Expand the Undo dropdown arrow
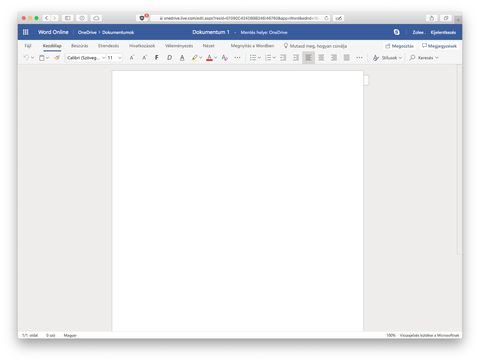This screenshot has height=362, width=480. click(x=32, y=58)
